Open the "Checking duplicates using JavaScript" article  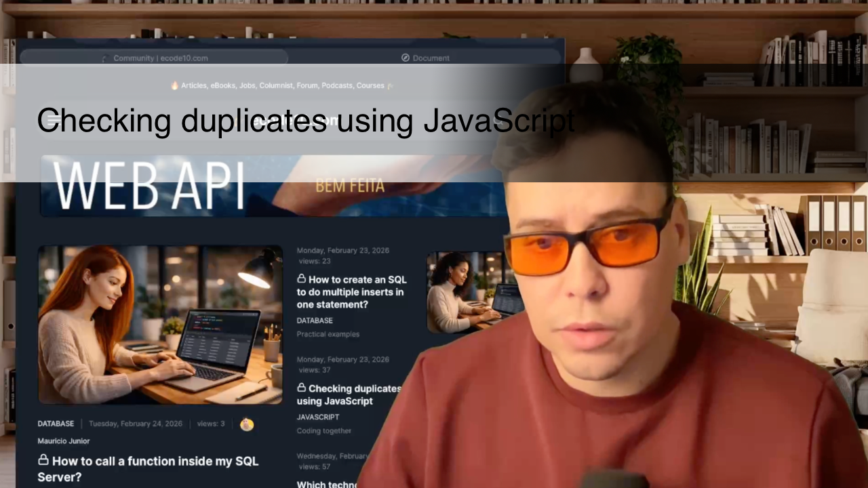coord(349,394)
